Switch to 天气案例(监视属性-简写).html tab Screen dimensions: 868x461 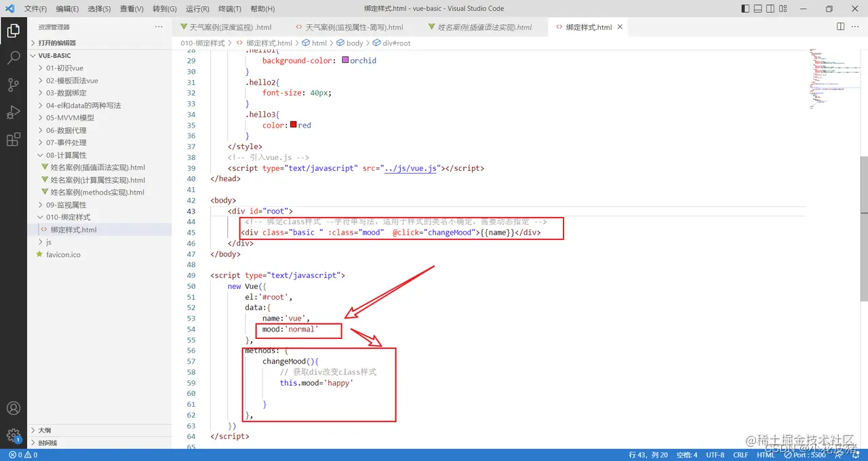coord(353,27)
